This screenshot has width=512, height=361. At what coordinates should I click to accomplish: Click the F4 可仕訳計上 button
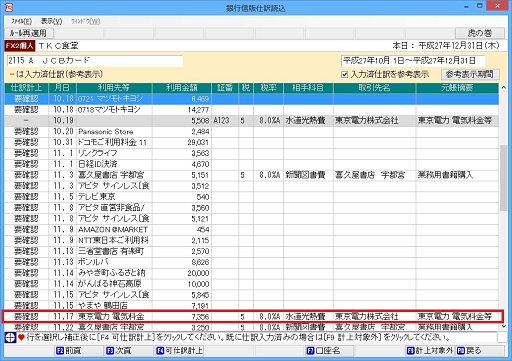[x=179, y=351]
